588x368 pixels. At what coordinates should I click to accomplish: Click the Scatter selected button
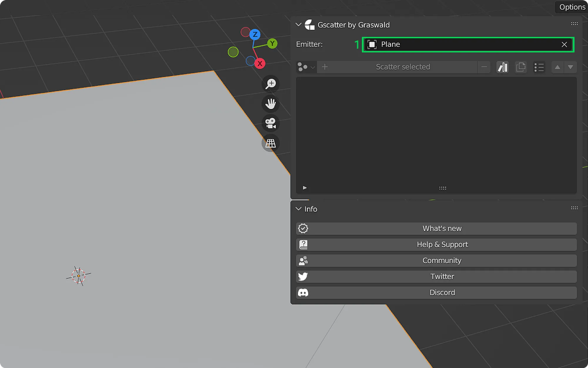coord(403,67)
